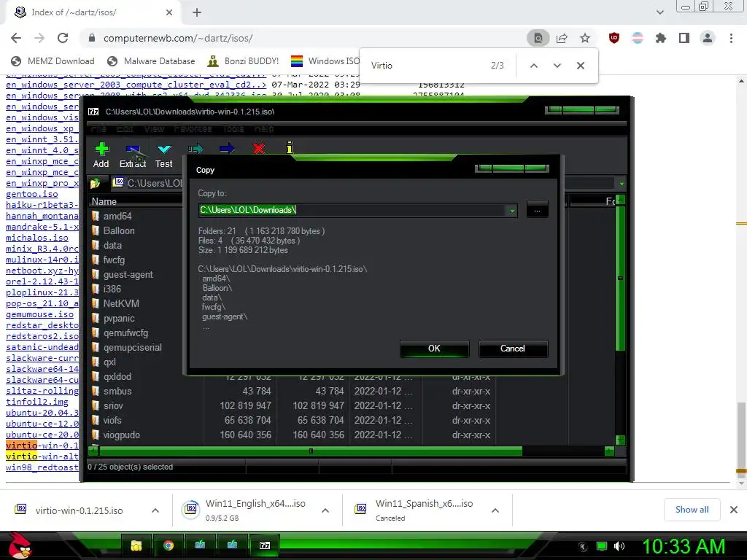The height and width of the screenshot is (560, 747).
Task: Open the File menu in 7-Zip
Action: point(99,128)
